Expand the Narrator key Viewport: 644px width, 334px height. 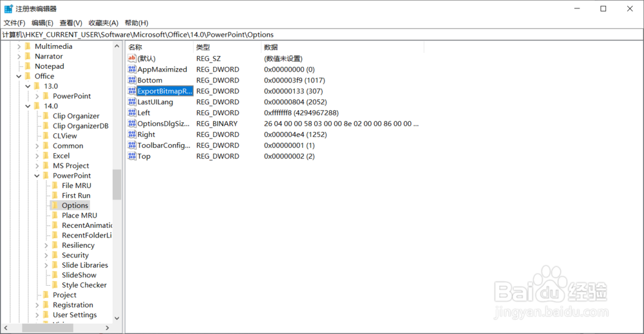click(x=19, y=56)
